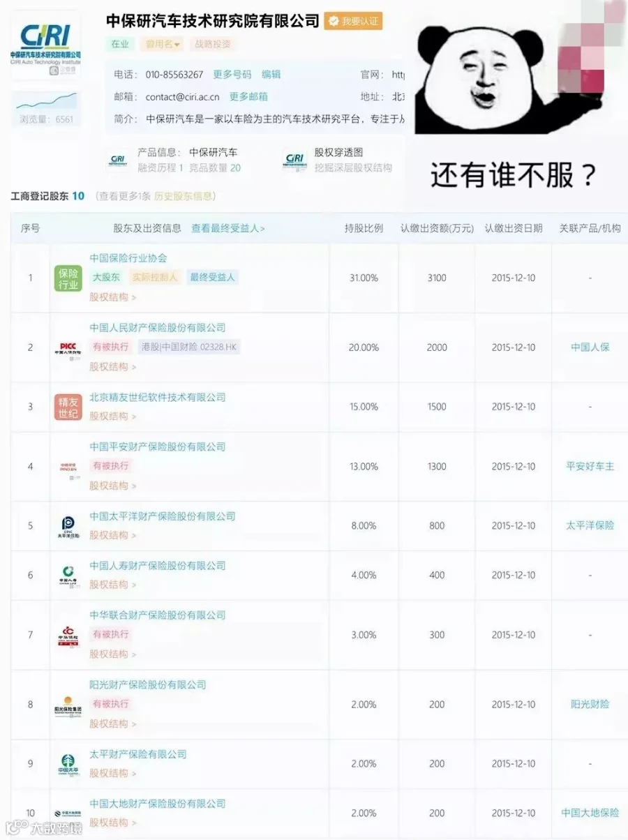The image size is (628, 840).
Task: Open 阳光财险 related product link
Action: (590, 705)
